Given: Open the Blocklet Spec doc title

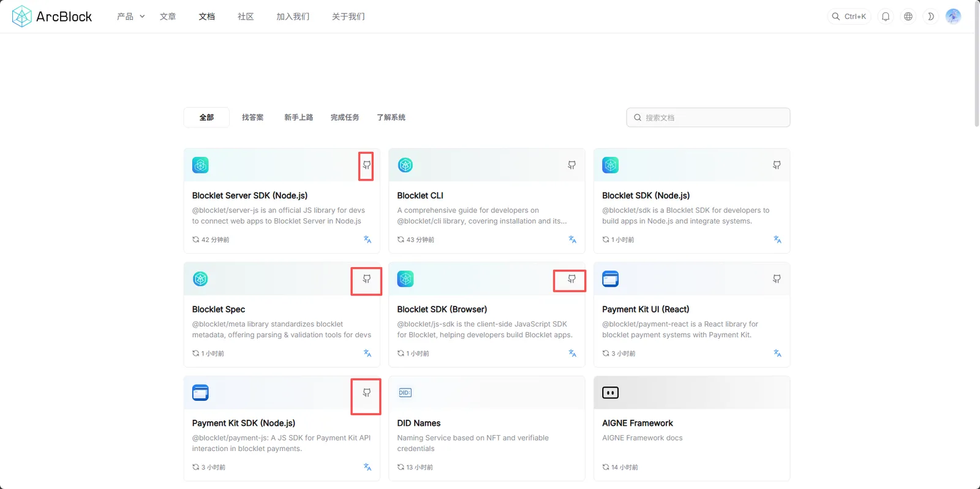Looking at the screenshot, I should (219, 309).
